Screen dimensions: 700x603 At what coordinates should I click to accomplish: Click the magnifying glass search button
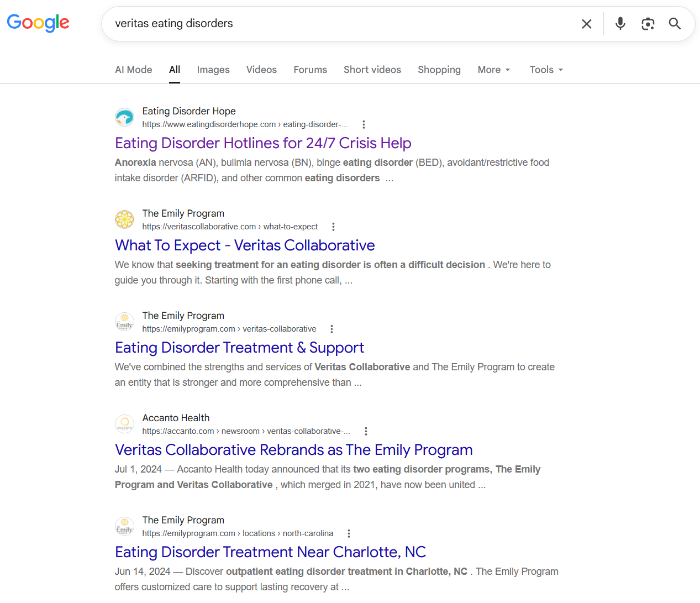tap(675, 24)
